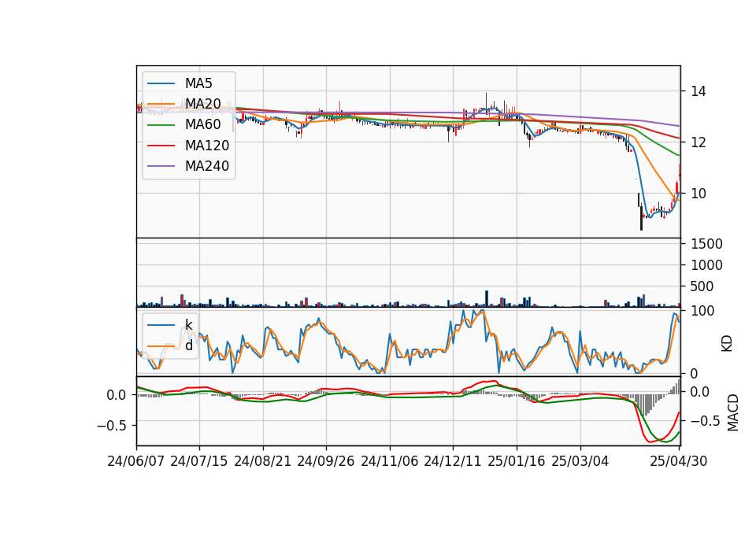This screenshot has width=756, height=543.
Task: Click the volume axis value 500
Action: pos(702,286)
